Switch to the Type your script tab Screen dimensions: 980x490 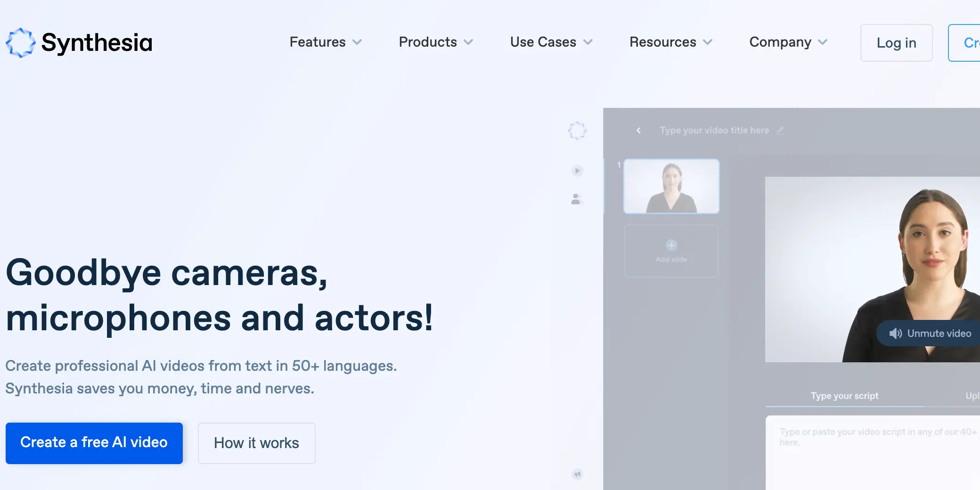844,396
